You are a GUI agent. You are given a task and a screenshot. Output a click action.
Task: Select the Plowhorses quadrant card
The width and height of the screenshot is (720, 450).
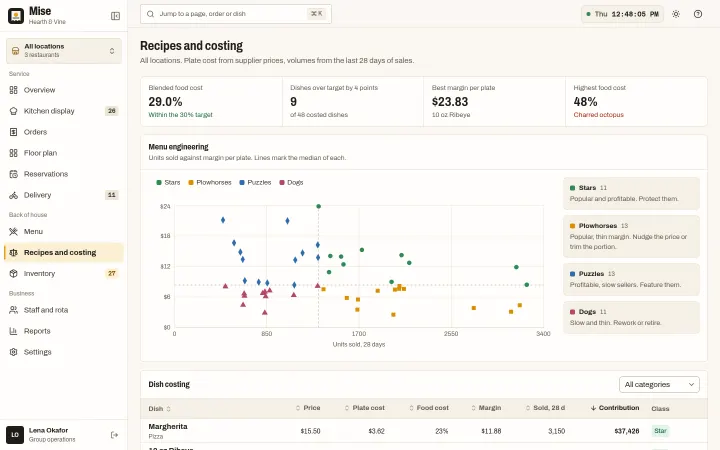pos(631,236)
